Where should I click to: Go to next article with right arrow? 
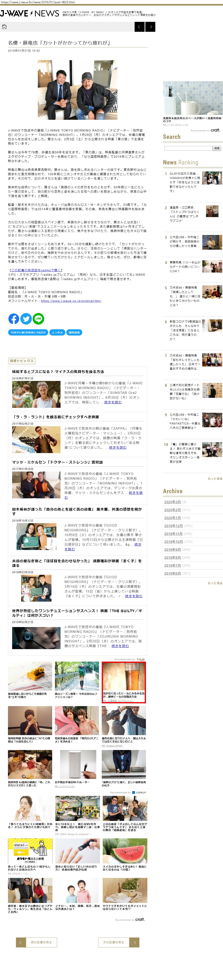pos(151,27)
